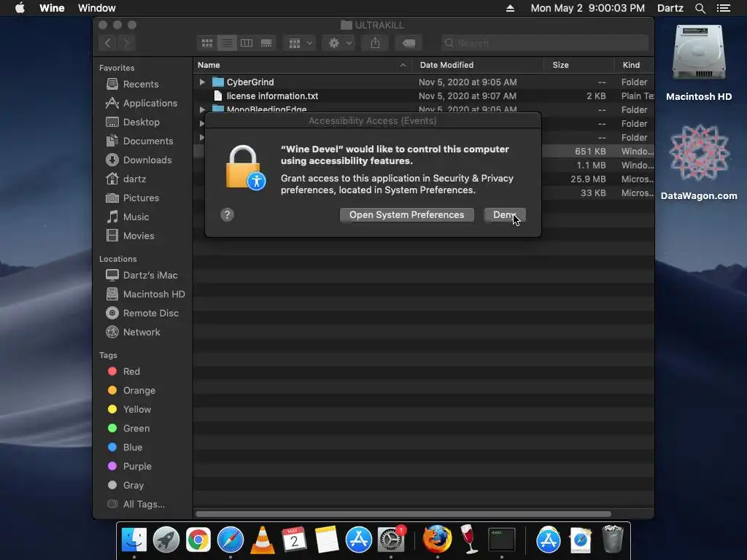
Task: Go back in Finder window
Action: point(108,43)
